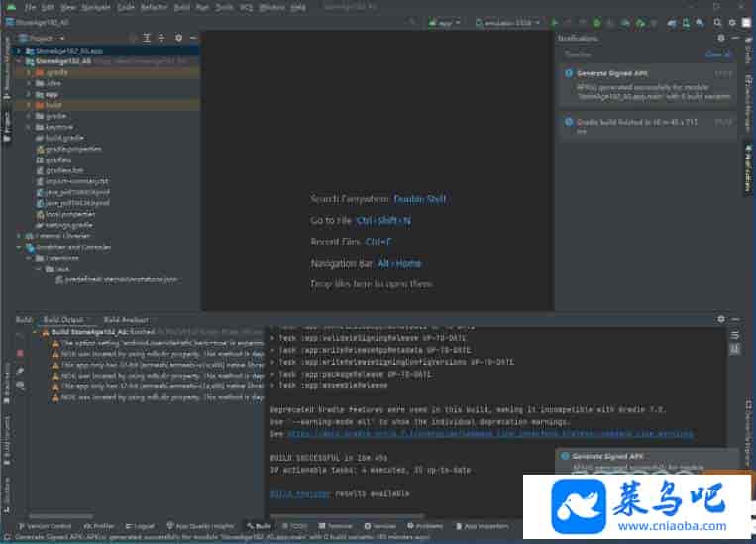The height and width of the screenshot is (544, 756).
Task: Expand the app module folder
Action: (30, 94)
